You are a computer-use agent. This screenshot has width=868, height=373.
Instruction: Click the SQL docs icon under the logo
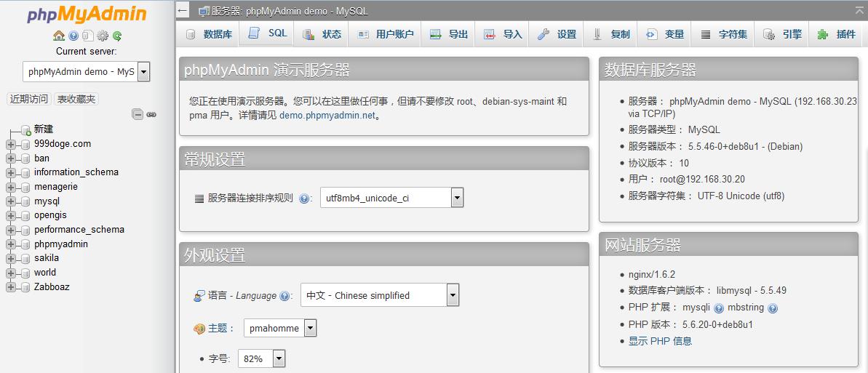pos(88,36)
